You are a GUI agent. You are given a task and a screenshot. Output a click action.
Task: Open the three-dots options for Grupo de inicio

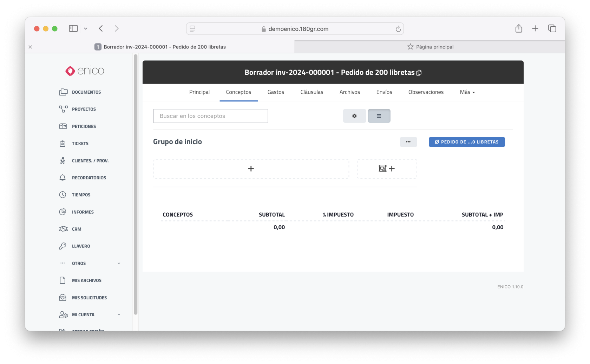pyautogui.click(x=408, y=142)
